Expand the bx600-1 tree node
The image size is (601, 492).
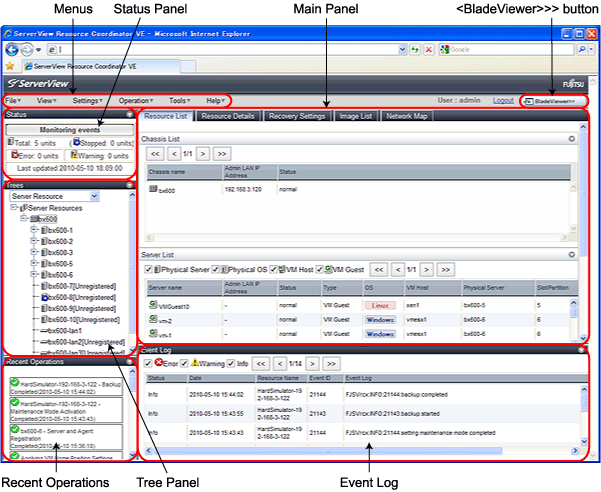[x=34, y=230]
